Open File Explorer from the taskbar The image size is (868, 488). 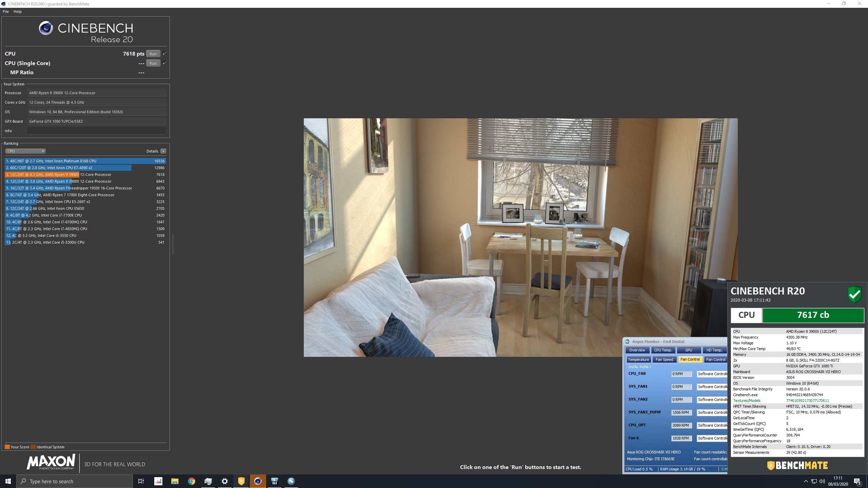click(x=175, y=481)
